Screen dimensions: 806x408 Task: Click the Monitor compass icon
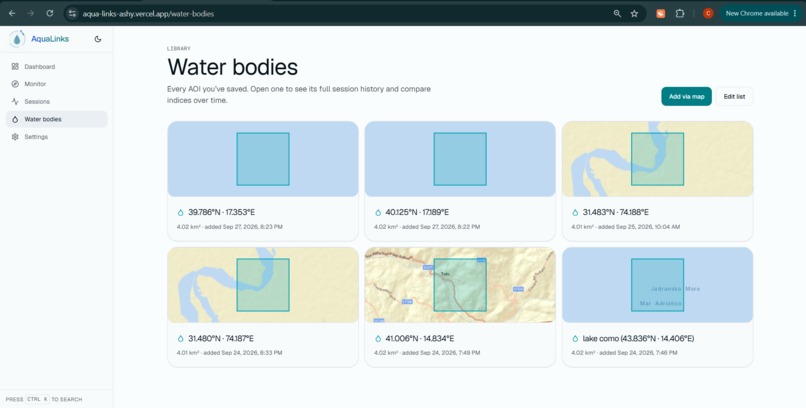click(x=15, y=84)
